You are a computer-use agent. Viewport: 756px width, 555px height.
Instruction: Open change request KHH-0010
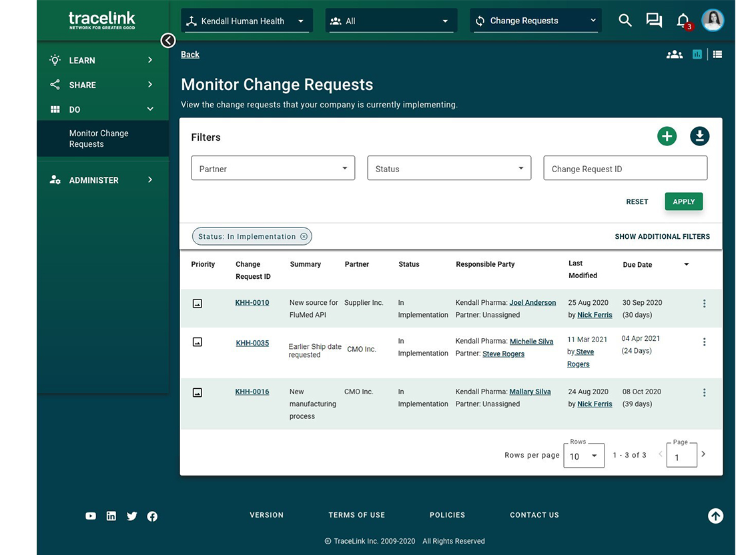(x=252, y=303)
